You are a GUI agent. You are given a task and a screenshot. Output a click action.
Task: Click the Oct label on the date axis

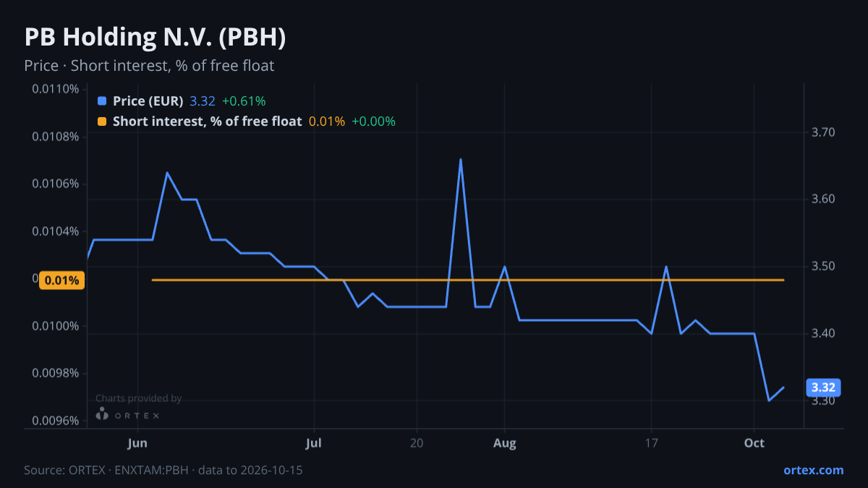[754, 443]
